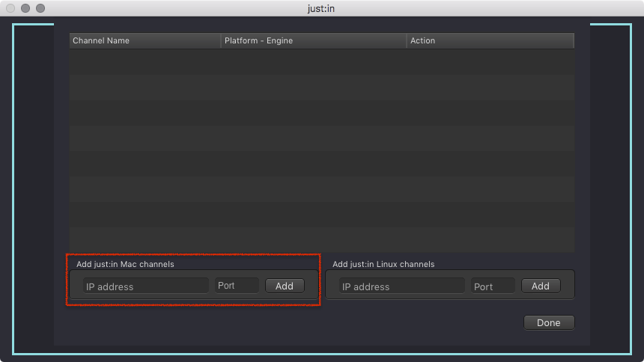
Task: Close the just:in window
Action: point(10,8)
